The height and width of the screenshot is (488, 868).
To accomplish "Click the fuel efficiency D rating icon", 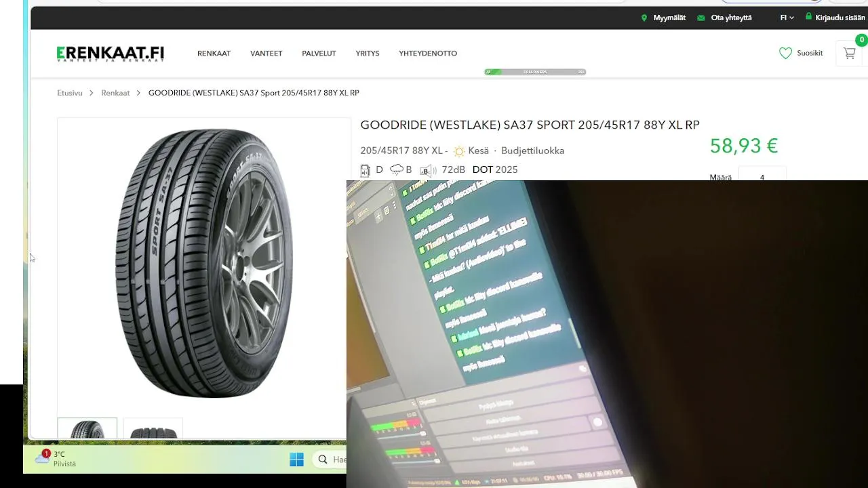I will click(365, 170).
